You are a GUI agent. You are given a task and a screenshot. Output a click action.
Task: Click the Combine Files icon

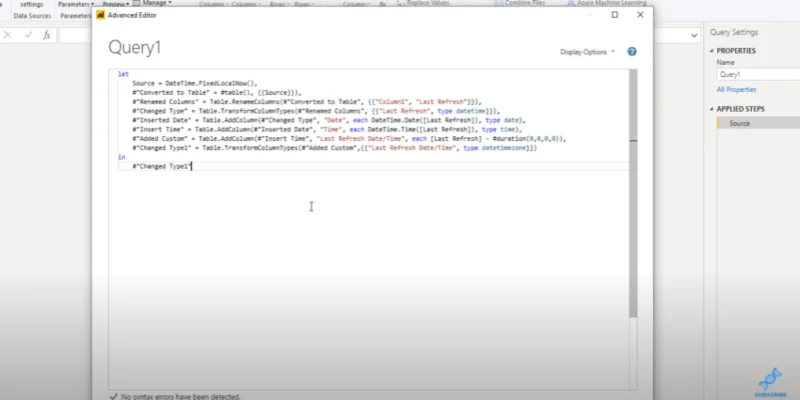click(498, 3)
